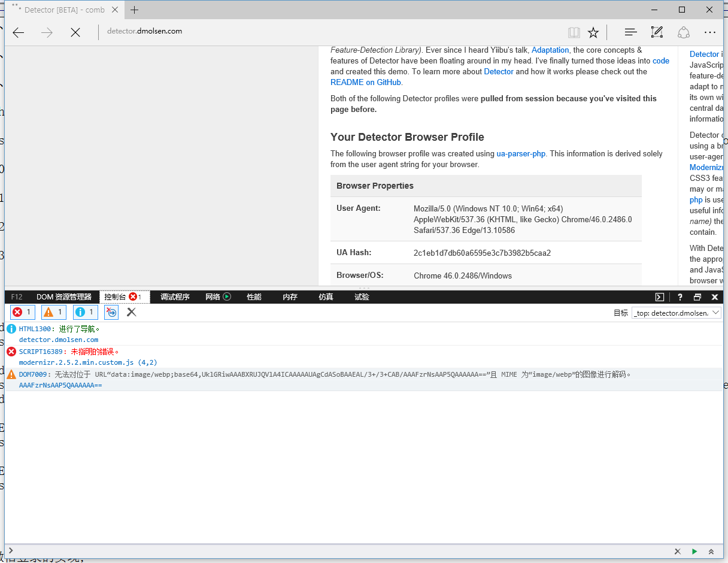Image resolution: width=728 pixels, height=563 pixels.
Task: Open a new tab with plus button
Action: point(134,10)
